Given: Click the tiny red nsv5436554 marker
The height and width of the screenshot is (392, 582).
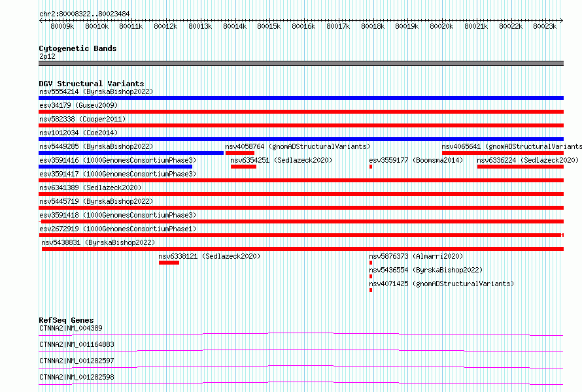Looking at the screenshot, I should 371,276.
